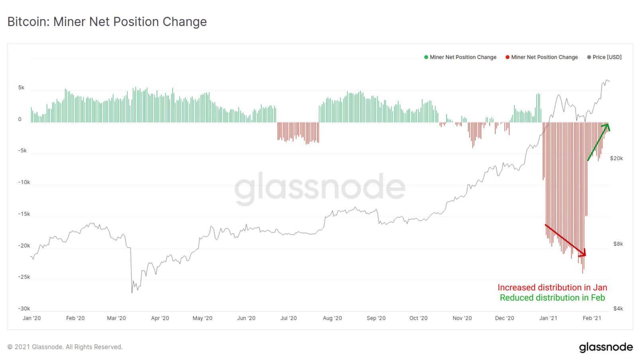
Task: Toggle the red Miner Net Position Change legend label
Action: tap(544, 57)
